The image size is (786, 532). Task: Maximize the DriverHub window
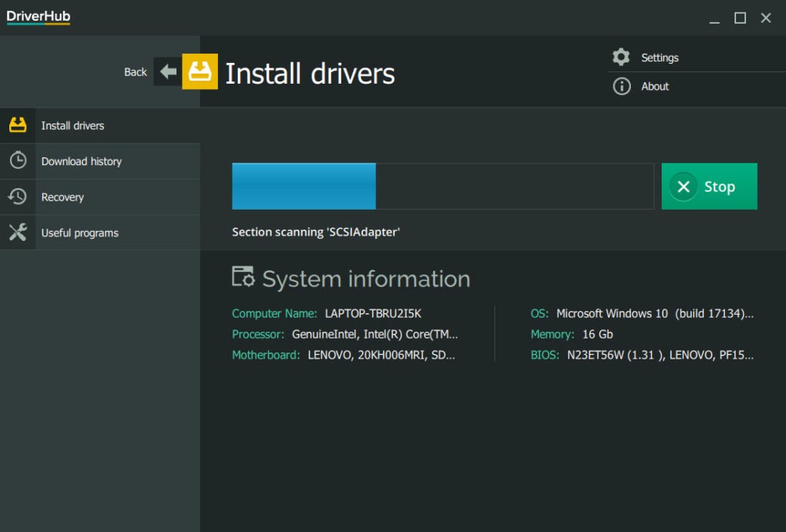click(x=740, y=18)
